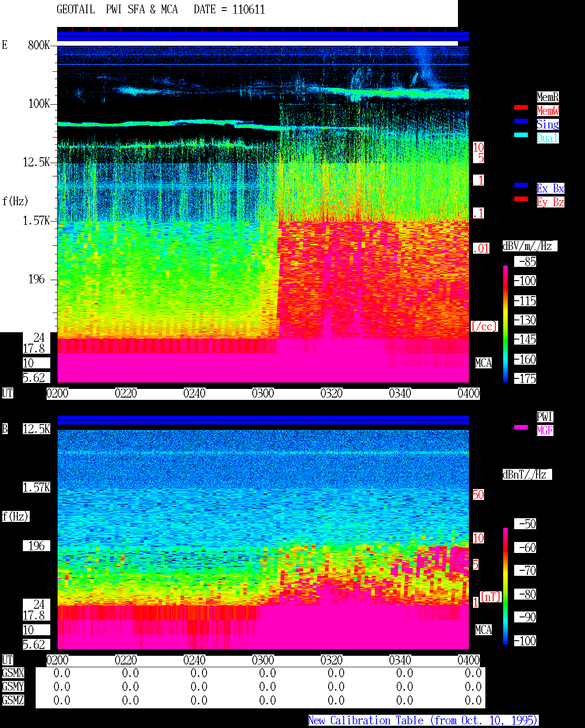This screenshot has width=585, height=728.
Task: Click the magenta MGF legend swatch
Action: click(x=521, y=427)
